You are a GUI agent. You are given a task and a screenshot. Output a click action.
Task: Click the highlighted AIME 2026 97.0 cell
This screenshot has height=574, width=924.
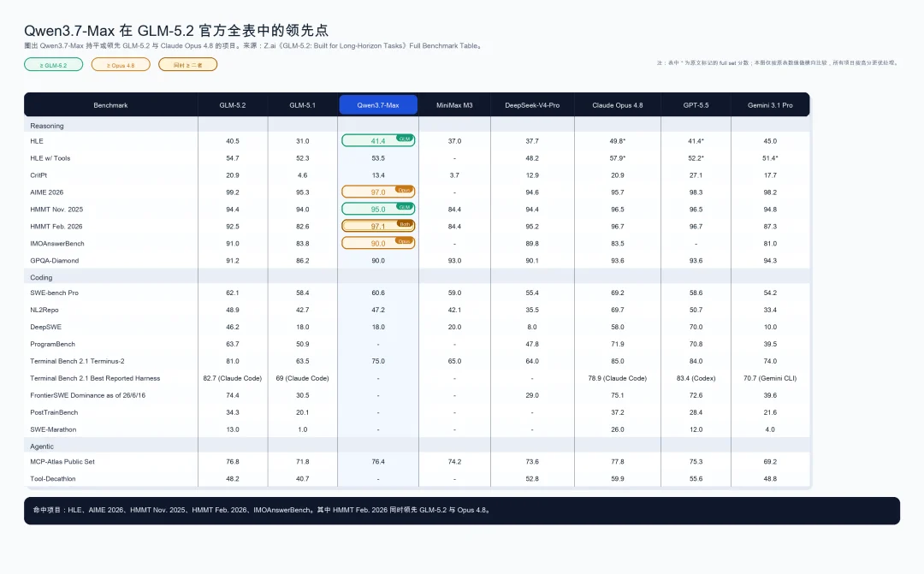pyautogui.click(x=378, y=192)
